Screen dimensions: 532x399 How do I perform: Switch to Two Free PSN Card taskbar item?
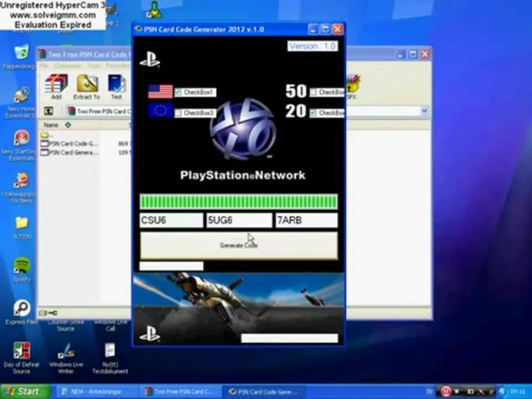coord(181,392)
